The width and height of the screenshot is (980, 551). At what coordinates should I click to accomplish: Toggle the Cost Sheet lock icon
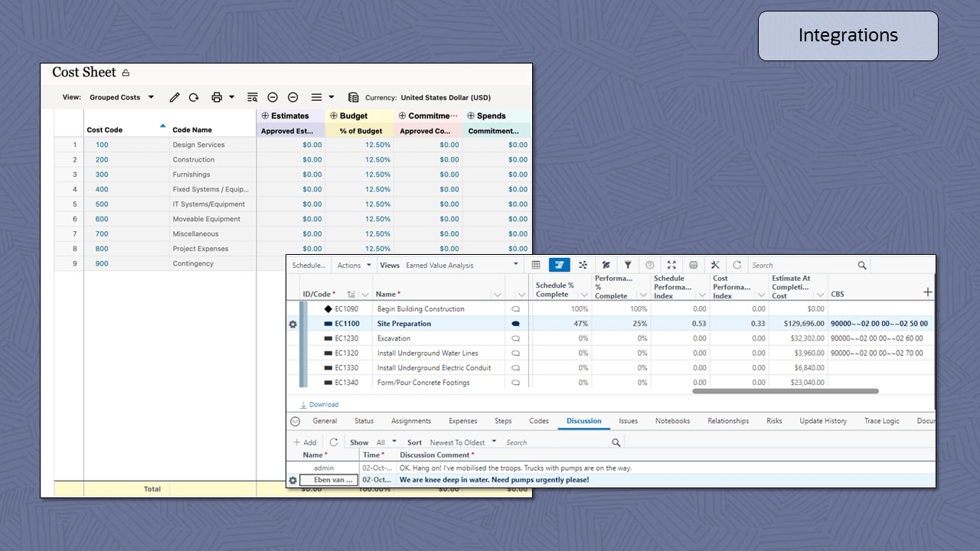tap(126, 73)
